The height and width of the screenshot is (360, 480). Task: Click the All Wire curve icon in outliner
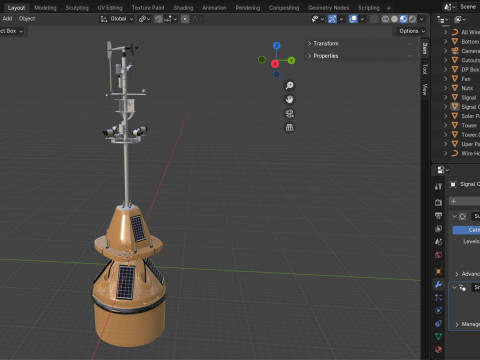click(455, 32)
